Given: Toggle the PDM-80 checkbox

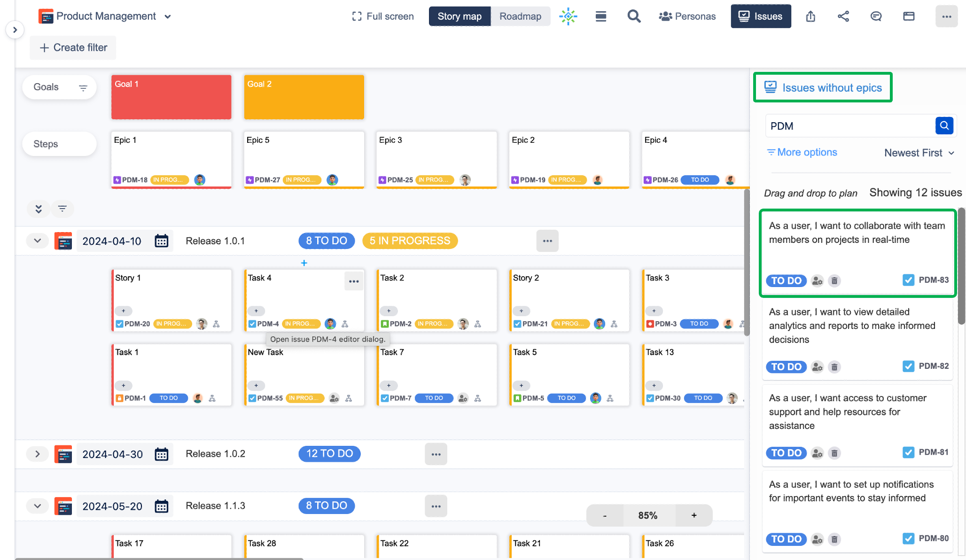Looking at the screenshot, I should coord(908,538).
